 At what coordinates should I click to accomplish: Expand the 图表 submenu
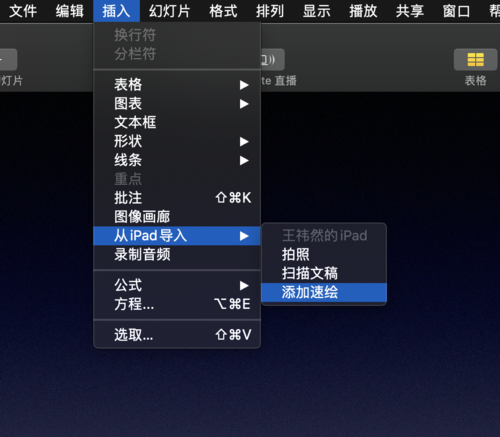click(x=177, y=104)
